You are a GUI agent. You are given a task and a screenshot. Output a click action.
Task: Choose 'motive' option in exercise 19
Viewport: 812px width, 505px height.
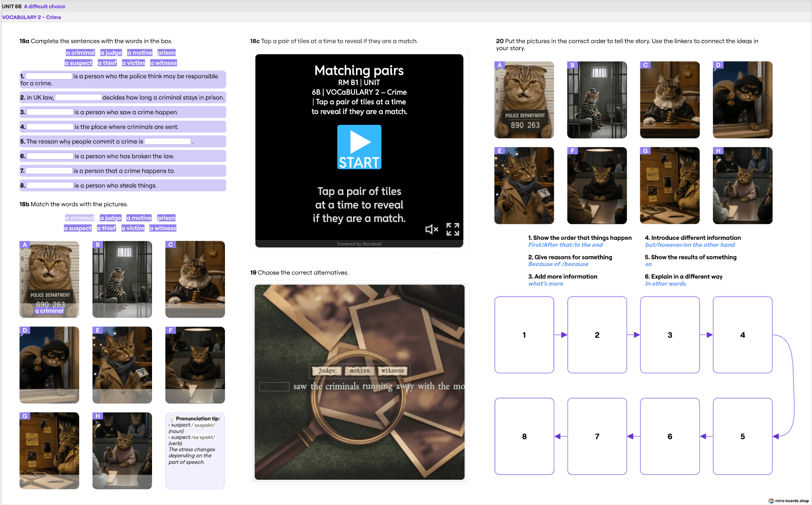[359, 371]
